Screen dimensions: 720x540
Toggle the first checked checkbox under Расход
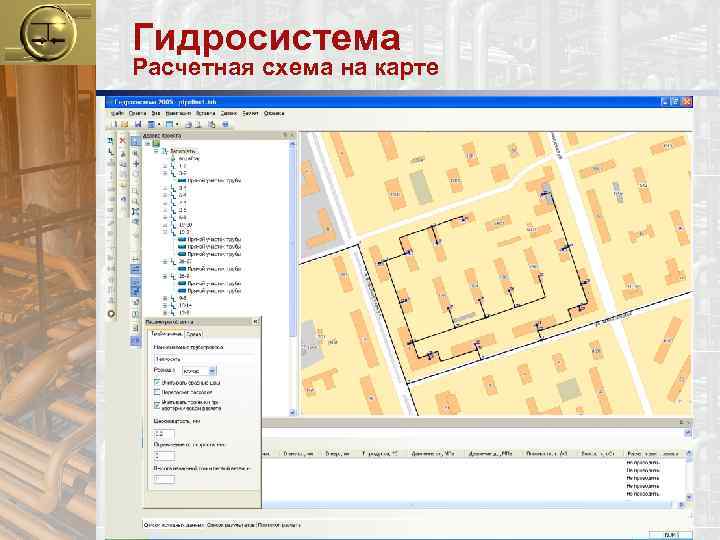tap(157, 382)
